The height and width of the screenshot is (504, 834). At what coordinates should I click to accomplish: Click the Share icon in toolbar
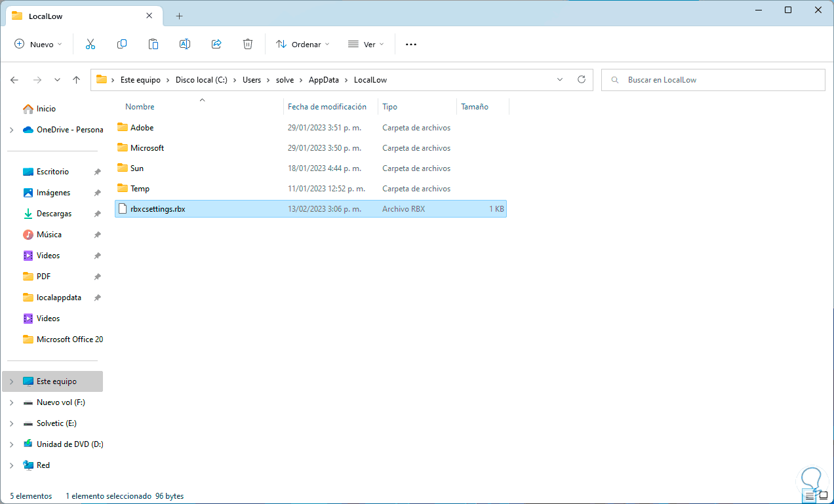point(216,44)
